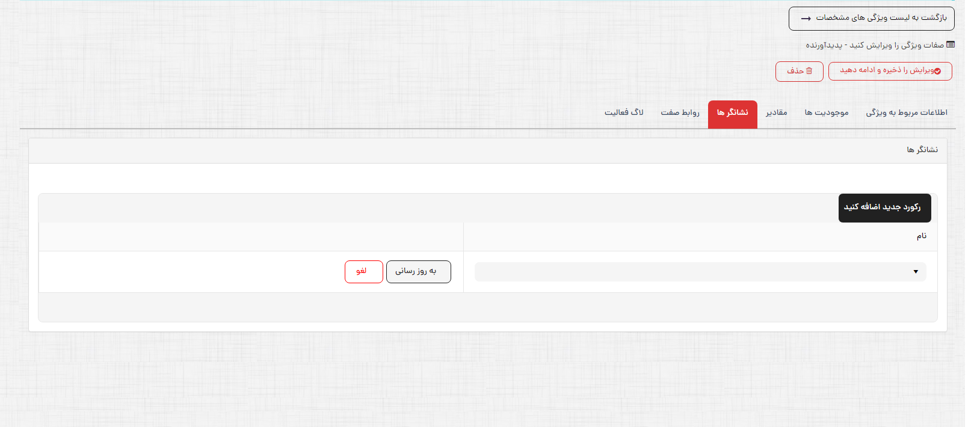Click the trash can icon
The image size is (980, 427).
(x=809, y=71)
